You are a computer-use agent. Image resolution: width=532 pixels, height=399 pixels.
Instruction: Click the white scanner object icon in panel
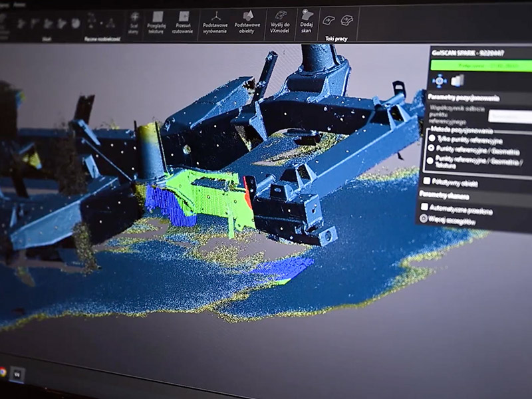click(458, 80)
